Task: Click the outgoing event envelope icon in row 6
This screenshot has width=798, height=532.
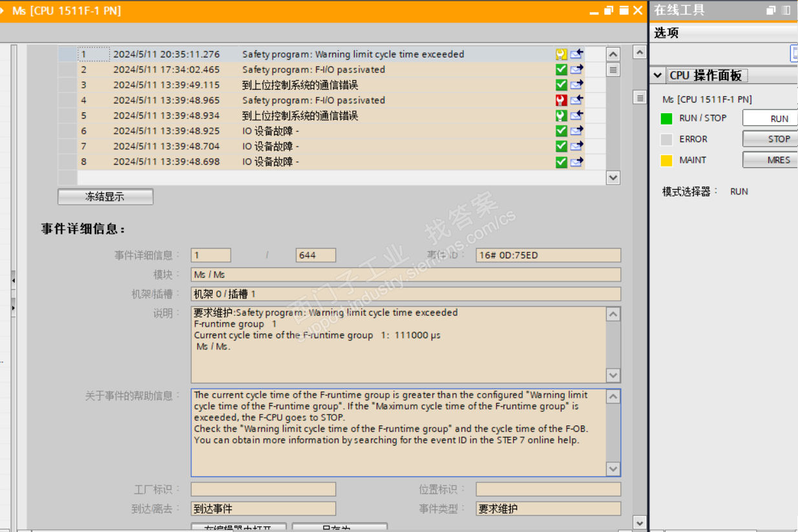Action: coord(576,131)
